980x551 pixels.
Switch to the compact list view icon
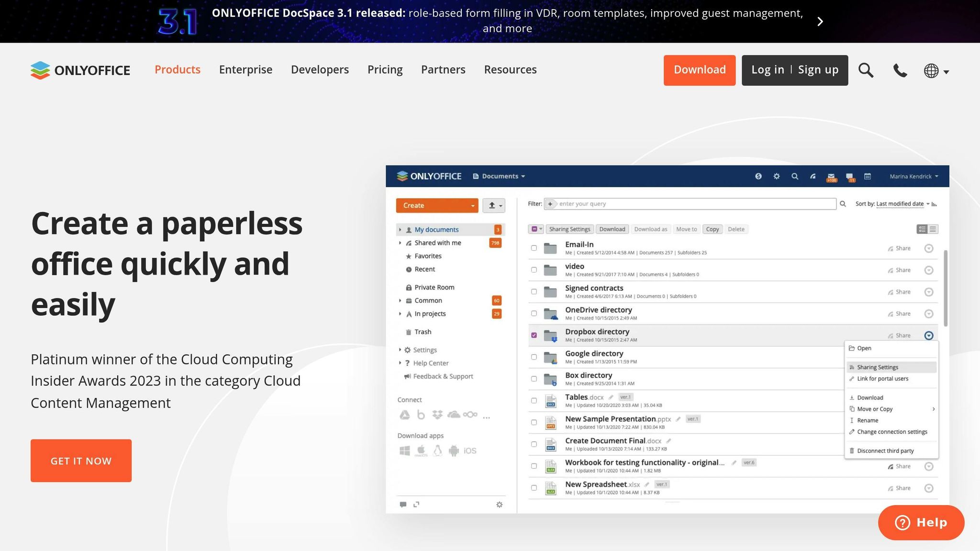933,229
